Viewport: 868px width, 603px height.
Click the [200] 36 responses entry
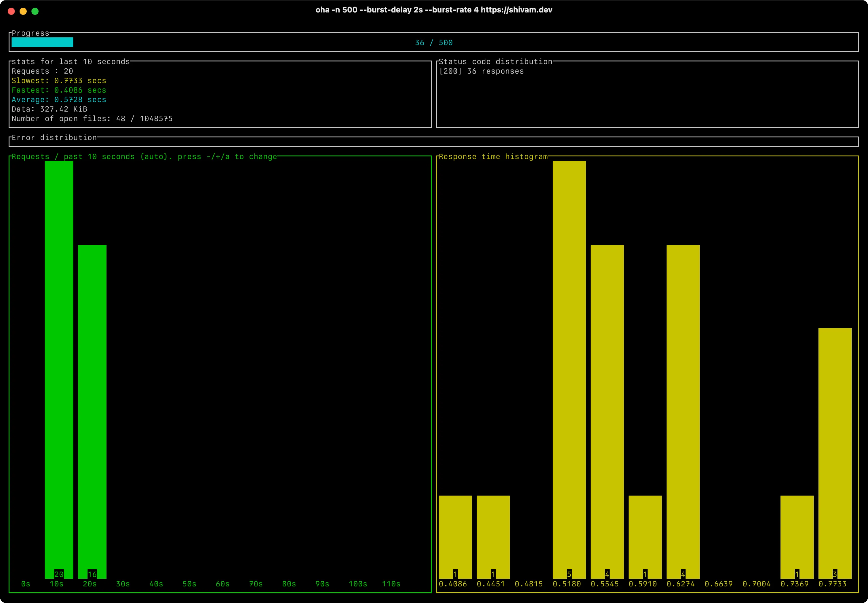pos(481,72)
